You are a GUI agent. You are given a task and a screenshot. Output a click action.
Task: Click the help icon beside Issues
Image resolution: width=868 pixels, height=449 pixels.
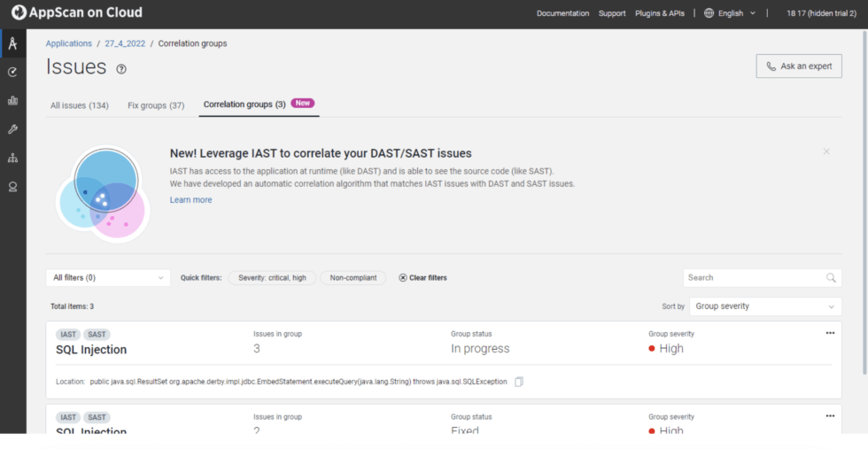(121, 69)
